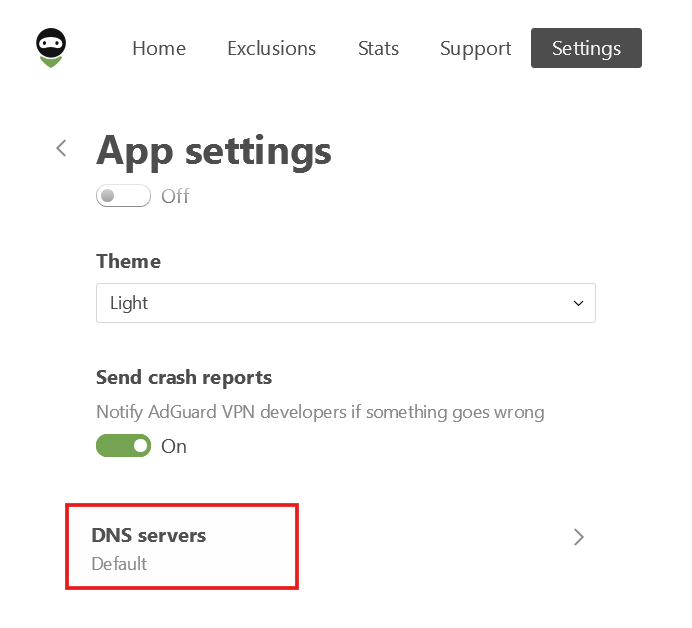The image size is (692, 628).
Task: Select the Settings tab
Action: pos(586,48)
